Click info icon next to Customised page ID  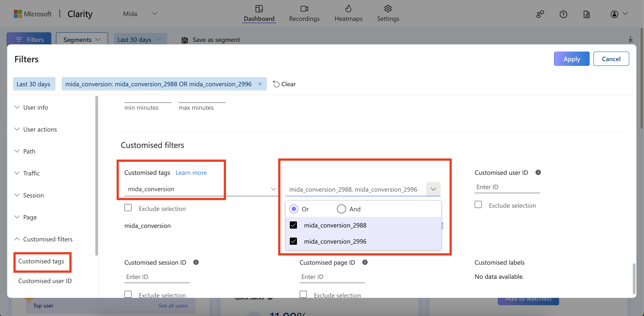(365, 262)
